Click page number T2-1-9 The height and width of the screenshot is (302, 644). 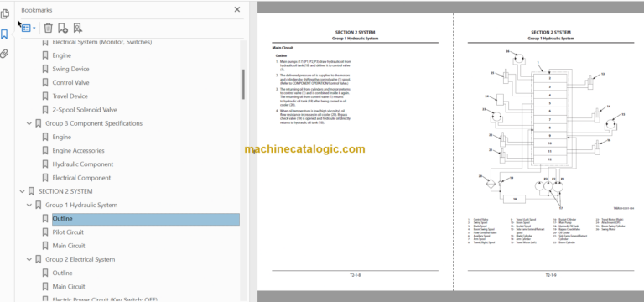click(551, 275)
